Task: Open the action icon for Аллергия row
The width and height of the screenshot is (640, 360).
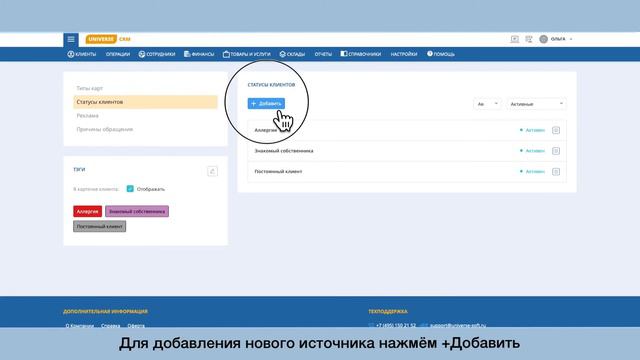Action: 556,130
